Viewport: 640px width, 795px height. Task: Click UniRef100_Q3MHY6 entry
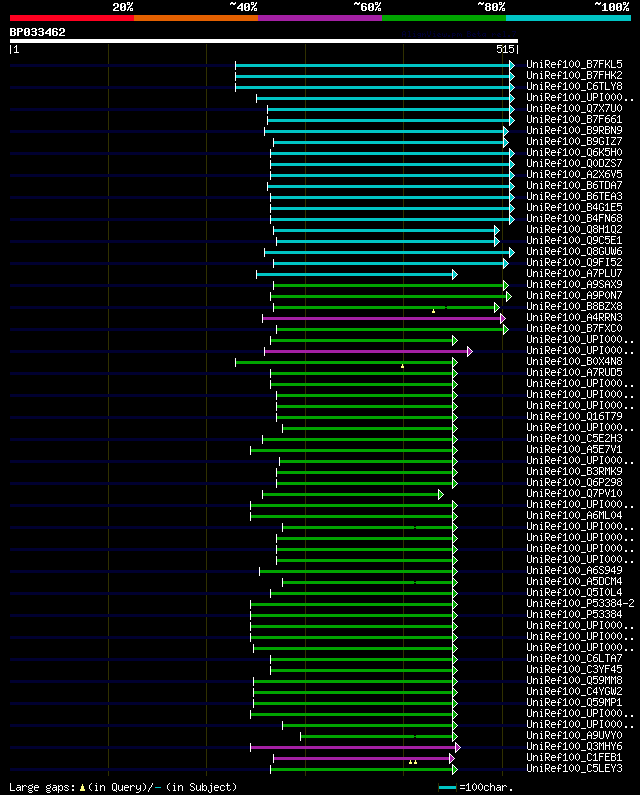click(x=574, y=746)
